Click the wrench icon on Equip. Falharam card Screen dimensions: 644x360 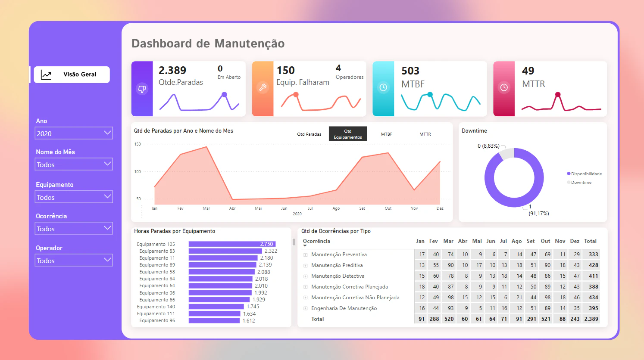coord(263,87)
